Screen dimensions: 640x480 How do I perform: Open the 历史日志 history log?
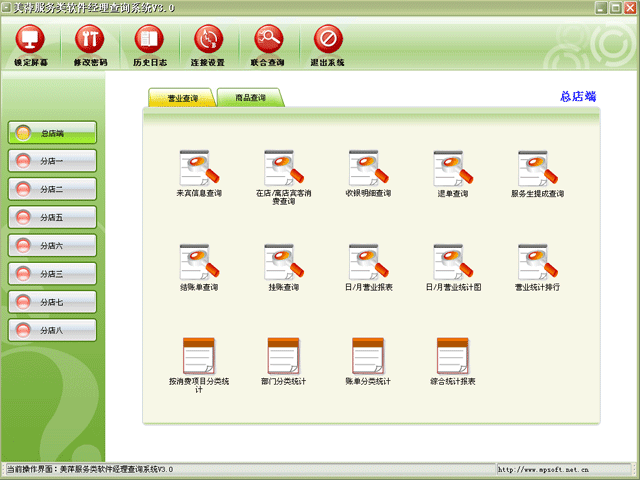click(x=149, y=42)
